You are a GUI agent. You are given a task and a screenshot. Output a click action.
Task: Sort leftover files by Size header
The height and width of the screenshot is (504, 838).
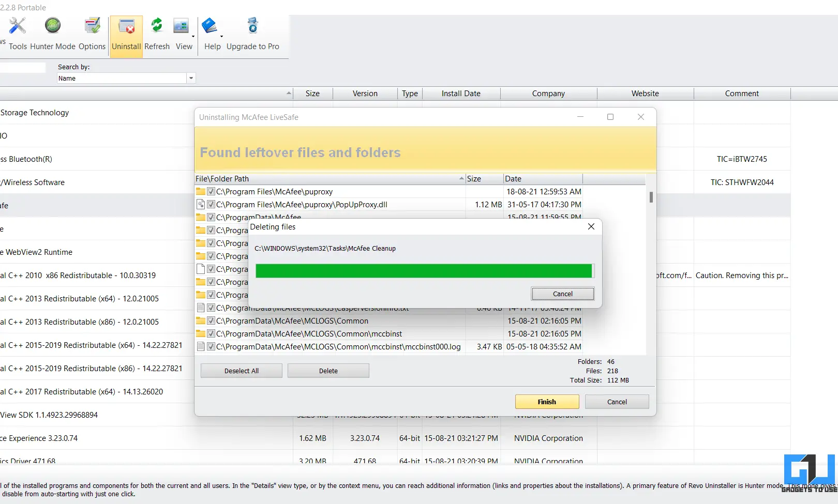click(x=484, y=179)
